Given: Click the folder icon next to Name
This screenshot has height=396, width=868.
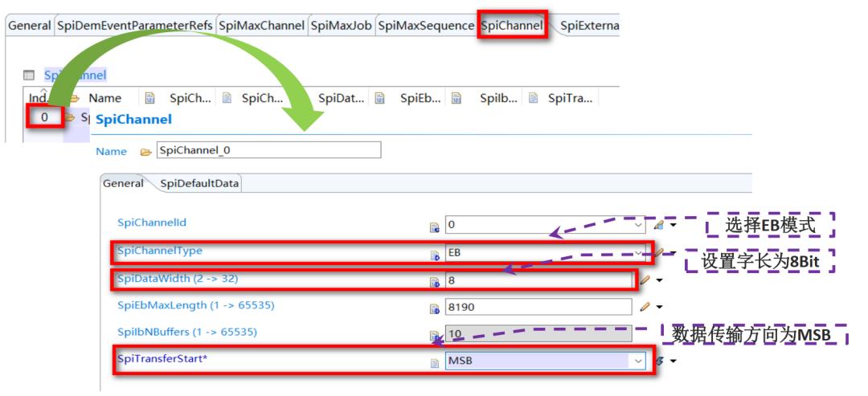Looking at the screenshot, I should [x=145, y=152].
